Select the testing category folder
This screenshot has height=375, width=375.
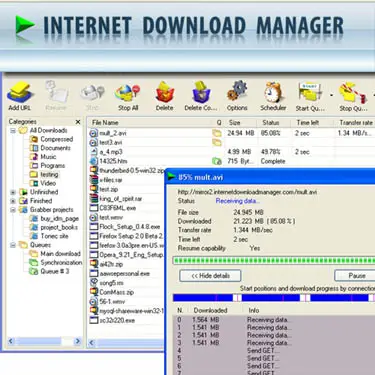point(44,174)
